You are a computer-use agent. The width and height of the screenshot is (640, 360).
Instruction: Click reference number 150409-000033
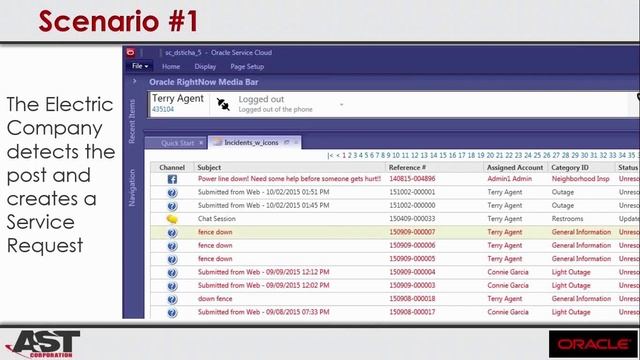[412, 219]
